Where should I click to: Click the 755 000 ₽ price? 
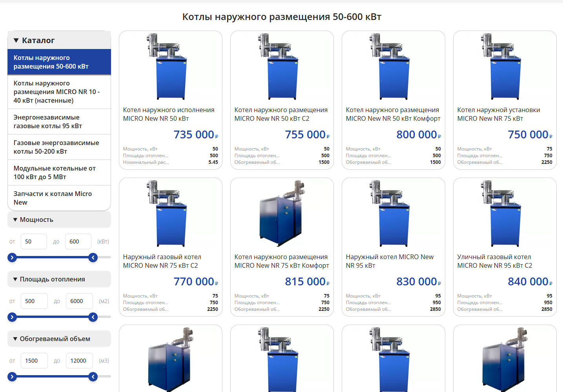(307, 134)
